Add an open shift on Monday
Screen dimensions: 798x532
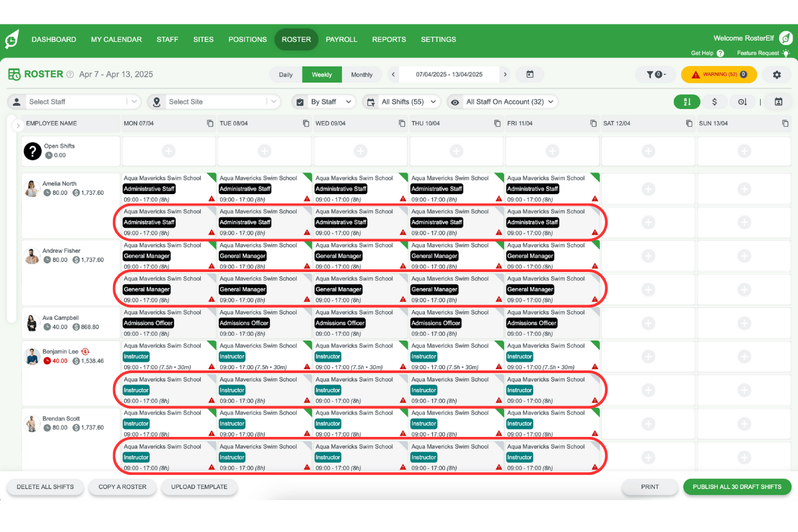pyautogui.click(x=168, y=152)
